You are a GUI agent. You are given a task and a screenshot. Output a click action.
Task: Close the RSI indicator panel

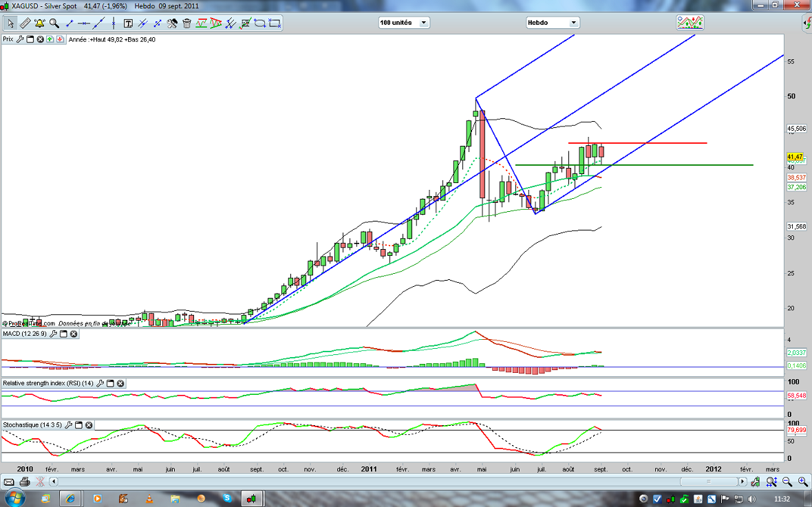point(121,383)
